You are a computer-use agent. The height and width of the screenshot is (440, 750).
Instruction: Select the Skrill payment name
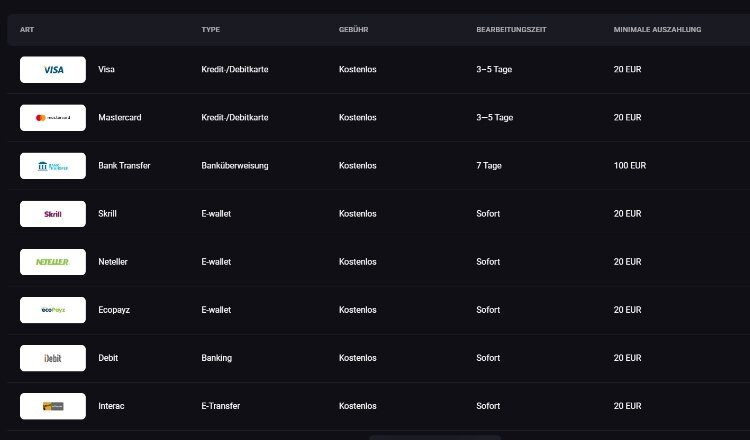pyautogui.click(x=107, y=214)
